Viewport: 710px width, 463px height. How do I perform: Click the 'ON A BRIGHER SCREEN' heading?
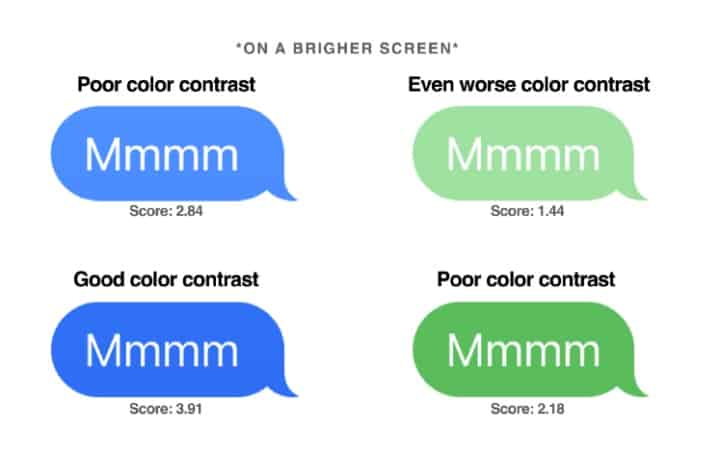pyautogui.click(x=347, y=48)
